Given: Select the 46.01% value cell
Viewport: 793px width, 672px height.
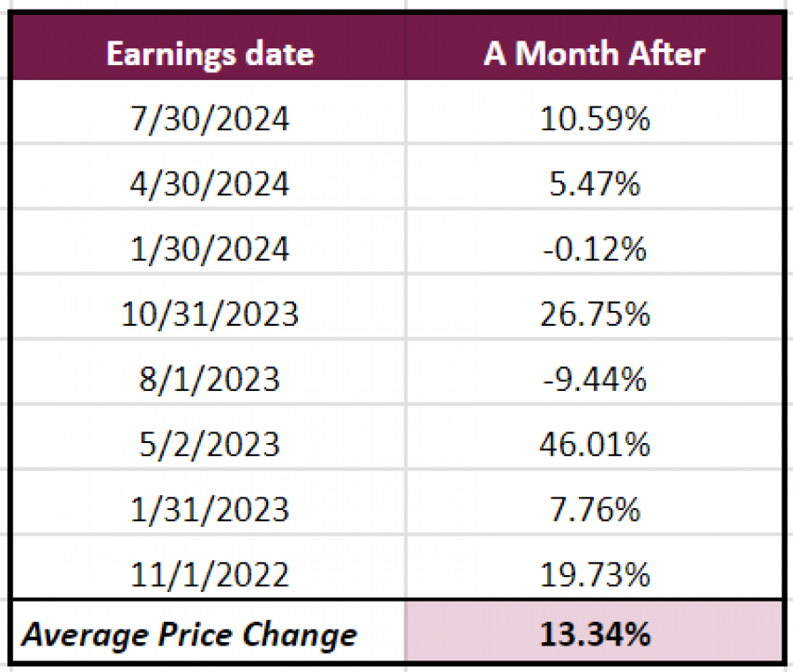Looking at the screenshot, I should 594,444.
